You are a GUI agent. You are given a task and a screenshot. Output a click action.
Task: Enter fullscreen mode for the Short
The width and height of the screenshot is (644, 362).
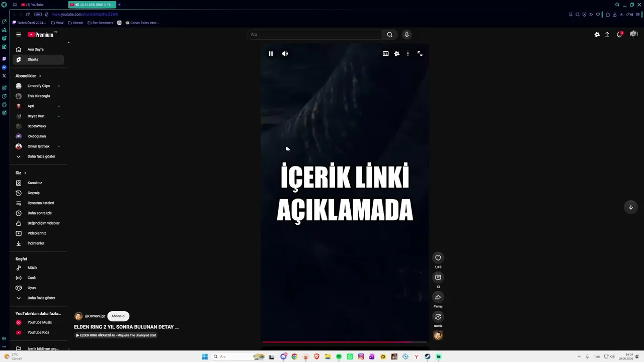coord(420,54)
